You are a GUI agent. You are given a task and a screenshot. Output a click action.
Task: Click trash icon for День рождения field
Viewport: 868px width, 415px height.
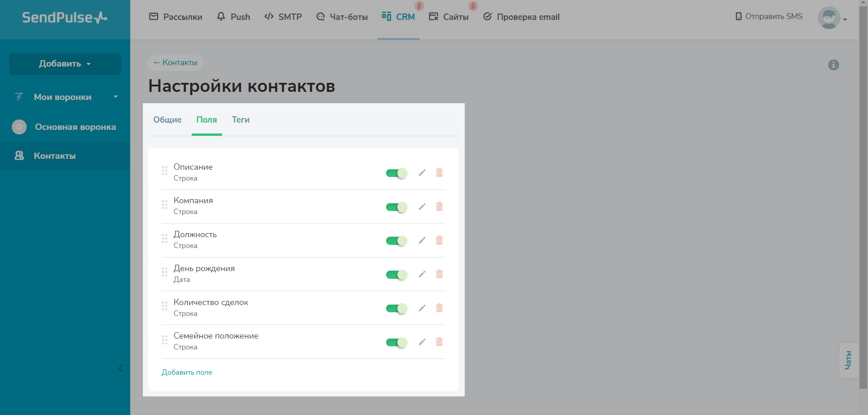[x=439, y=274]
